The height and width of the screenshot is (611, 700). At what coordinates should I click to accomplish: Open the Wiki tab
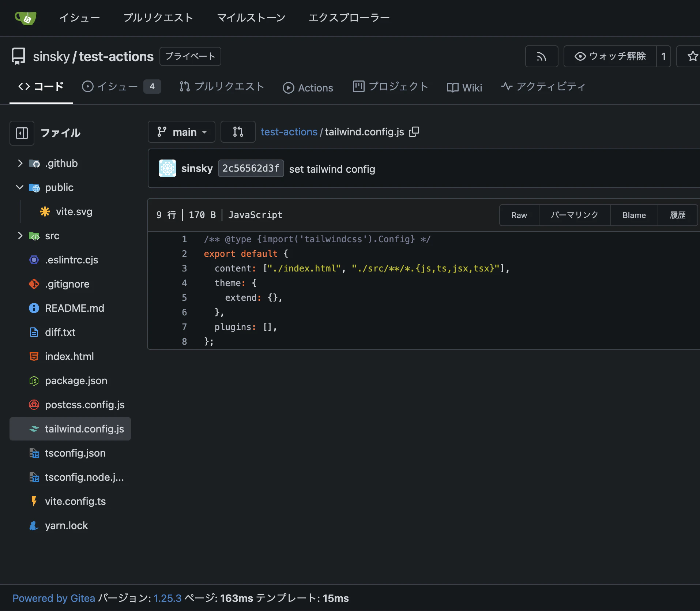click(x=464, y=87)
